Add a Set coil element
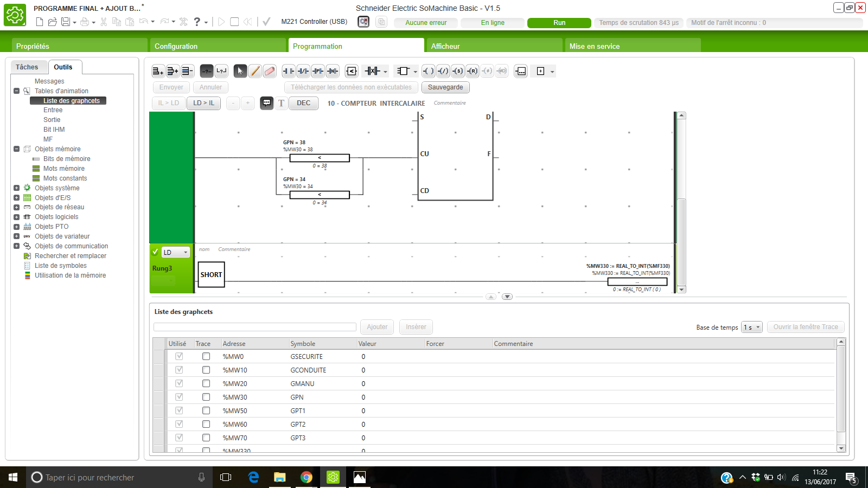 [x=458, y=71]
